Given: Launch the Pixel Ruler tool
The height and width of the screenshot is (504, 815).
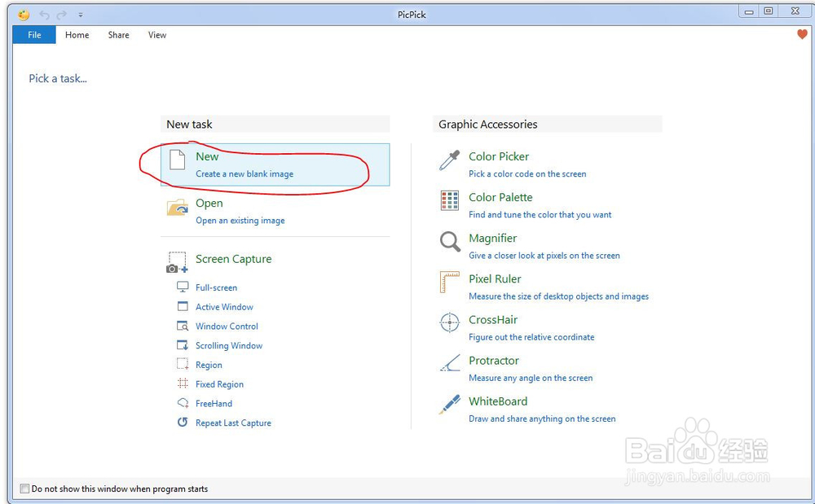Looking at the screenshot, I should click(x=495, y=278).
